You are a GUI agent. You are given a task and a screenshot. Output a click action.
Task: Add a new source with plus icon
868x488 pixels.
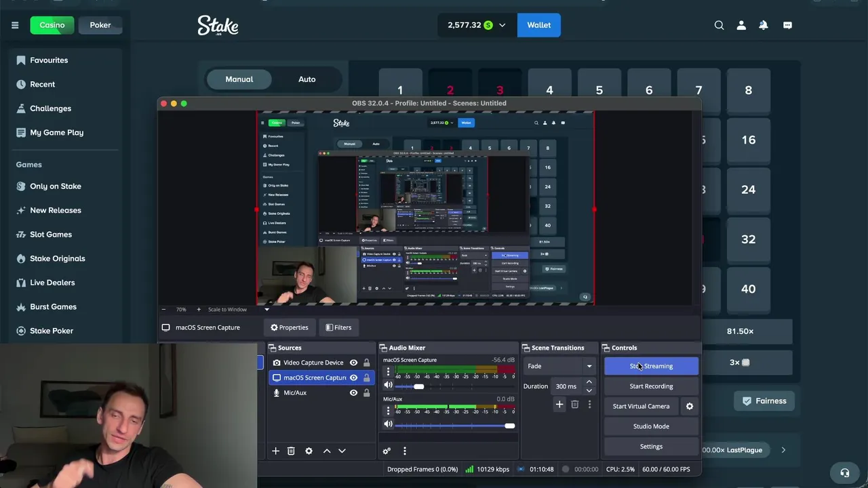click(275, 451)
